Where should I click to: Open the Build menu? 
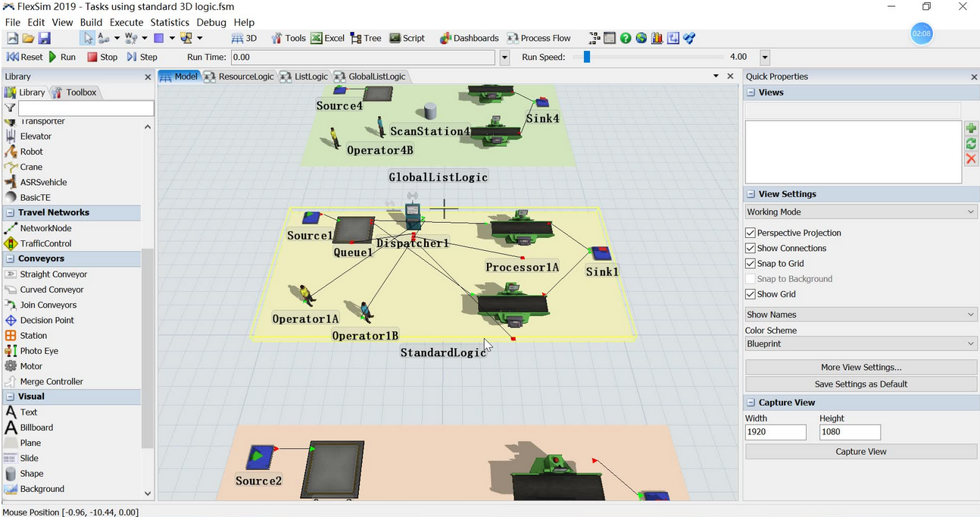91,22
